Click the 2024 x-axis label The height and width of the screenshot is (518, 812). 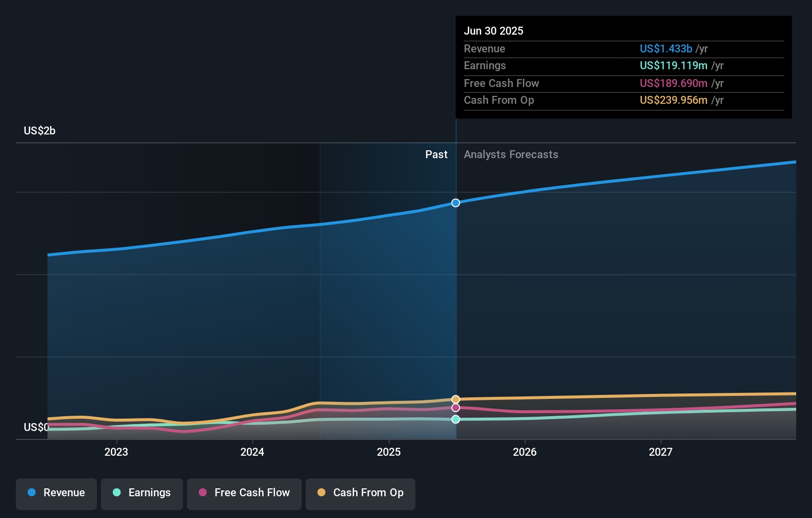[x=252, y=452]
